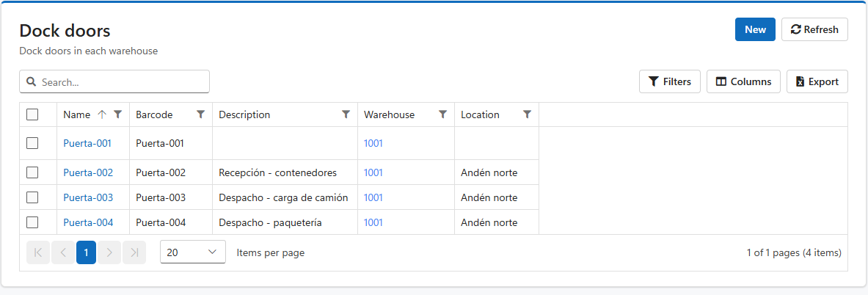This screenshot has width=868, height=295.
Task: Open the items per page dropdown
Action: (193, 252)
